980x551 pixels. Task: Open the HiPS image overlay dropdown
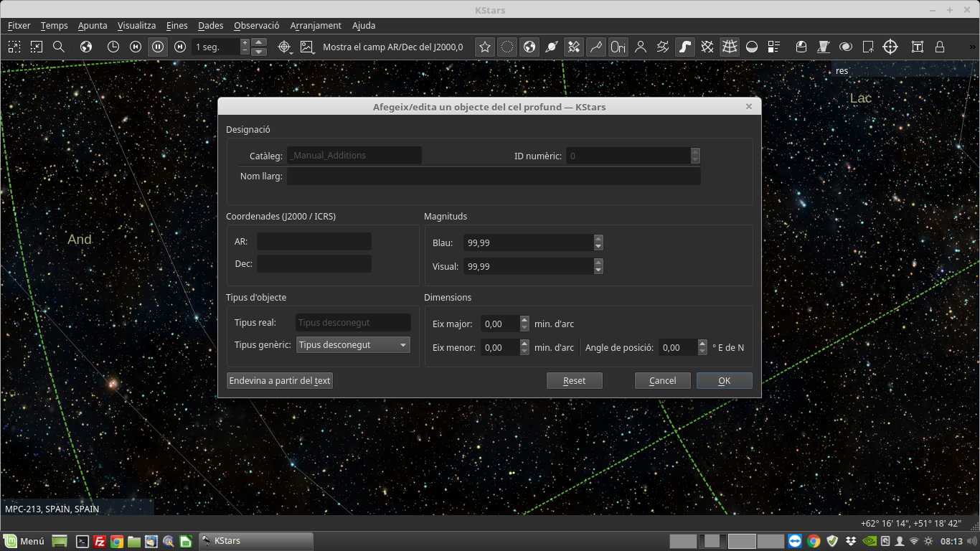click(x=307, y=47)
